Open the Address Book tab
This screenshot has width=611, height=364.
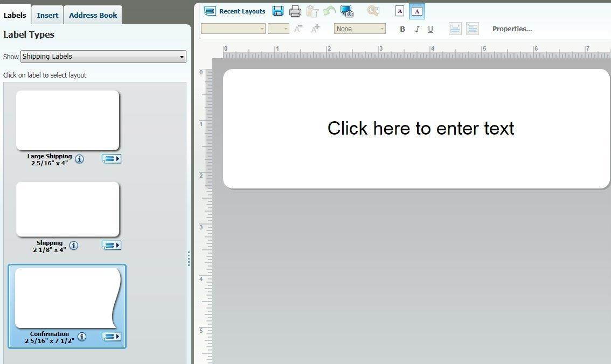tap(93, 15)
